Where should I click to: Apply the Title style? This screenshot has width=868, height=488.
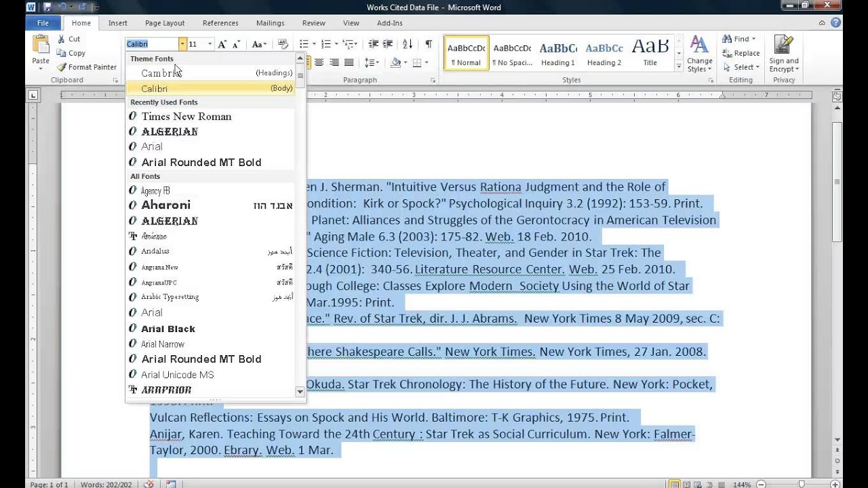point(650,54)
